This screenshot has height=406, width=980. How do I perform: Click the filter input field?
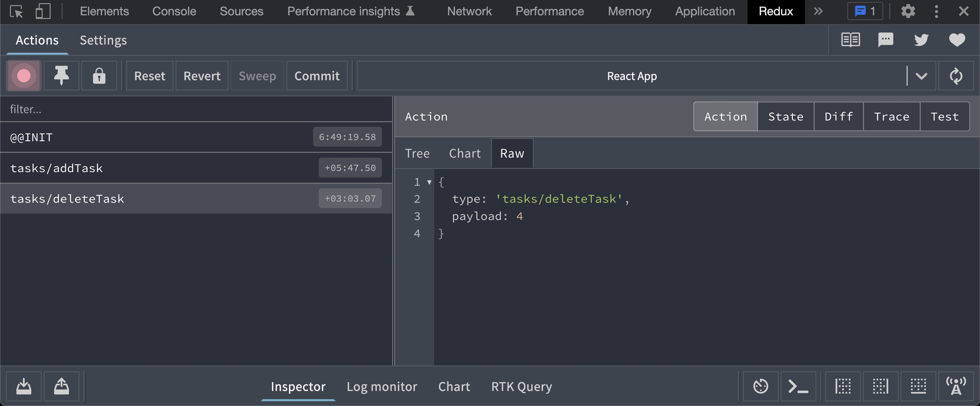[190, 109]
